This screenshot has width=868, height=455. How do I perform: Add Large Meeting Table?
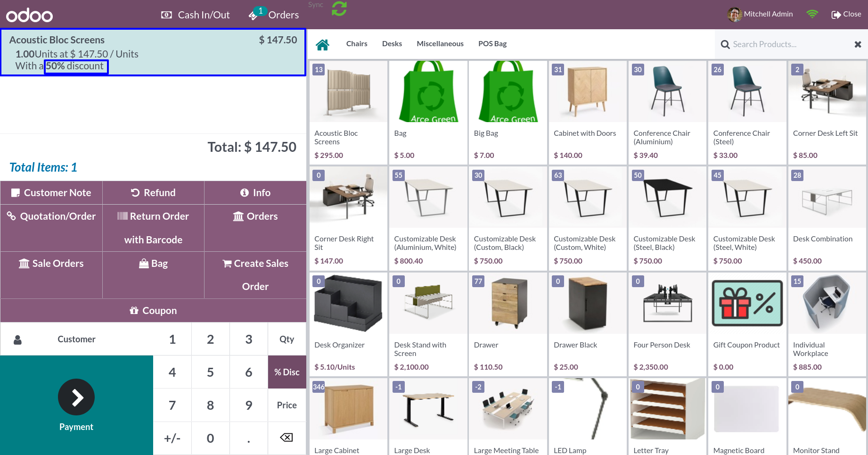[x=508, y=416]
